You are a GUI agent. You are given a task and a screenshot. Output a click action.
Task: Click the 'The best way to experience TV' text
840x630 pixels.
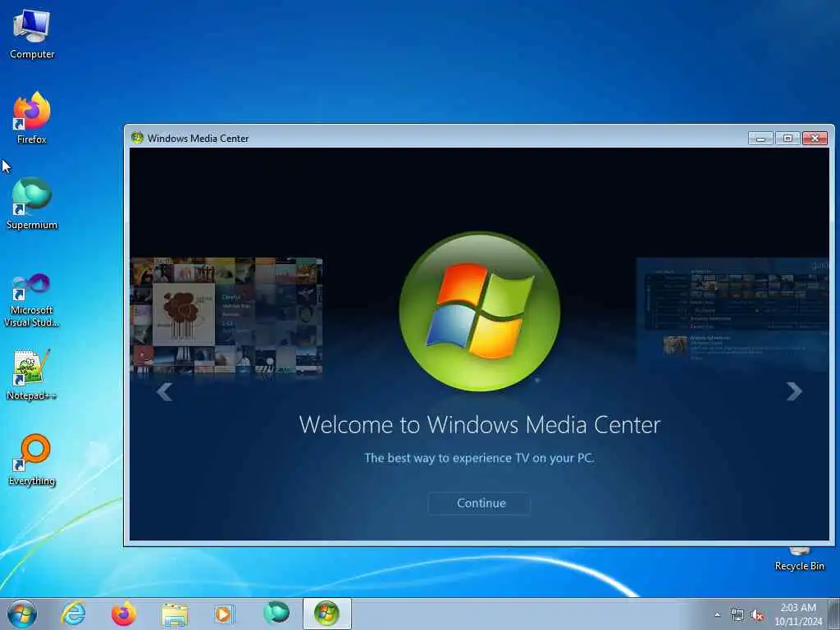pos(479,458)
